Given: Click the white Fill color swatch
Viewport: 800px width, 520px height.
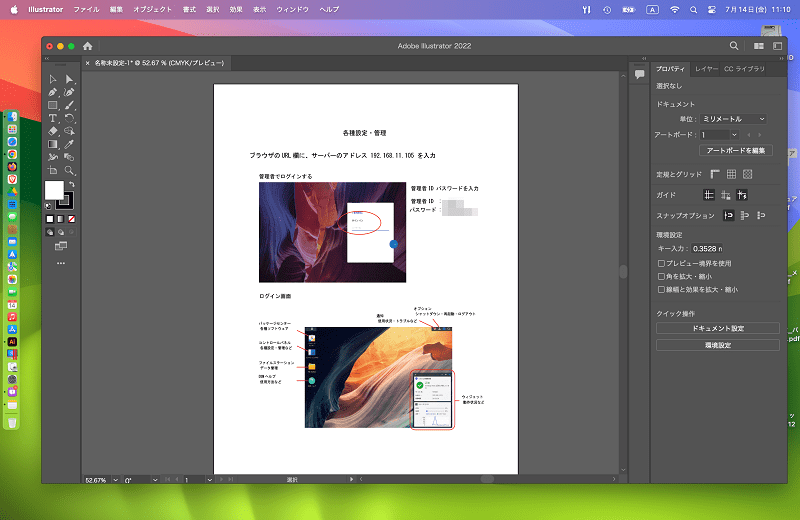Looking at the screenshot, I should point(54,190).
